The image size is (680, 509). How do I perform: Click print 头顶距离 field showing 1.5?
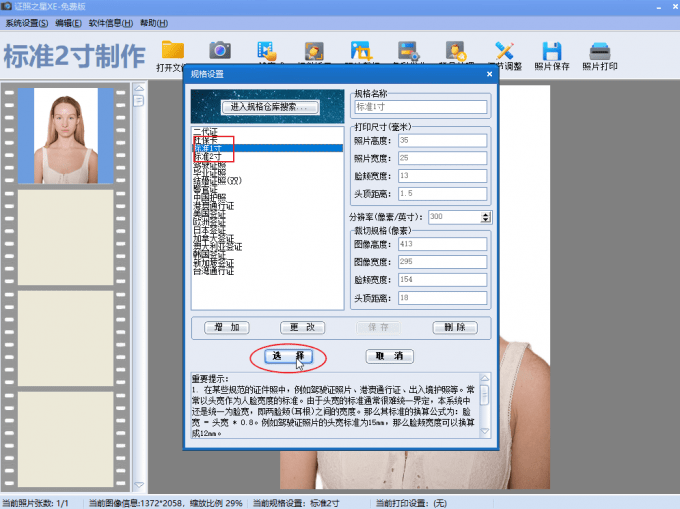(442, 194)
